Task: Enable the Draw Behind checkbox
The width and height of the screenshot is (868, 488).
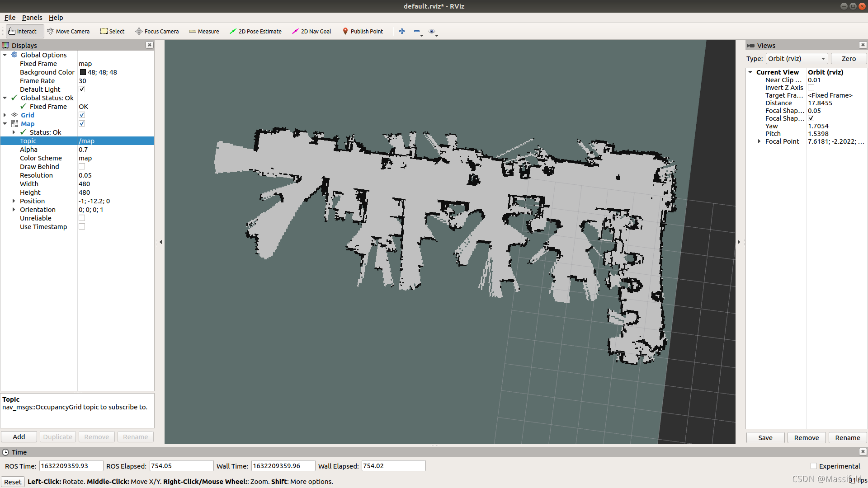Action: coord(82,167)
